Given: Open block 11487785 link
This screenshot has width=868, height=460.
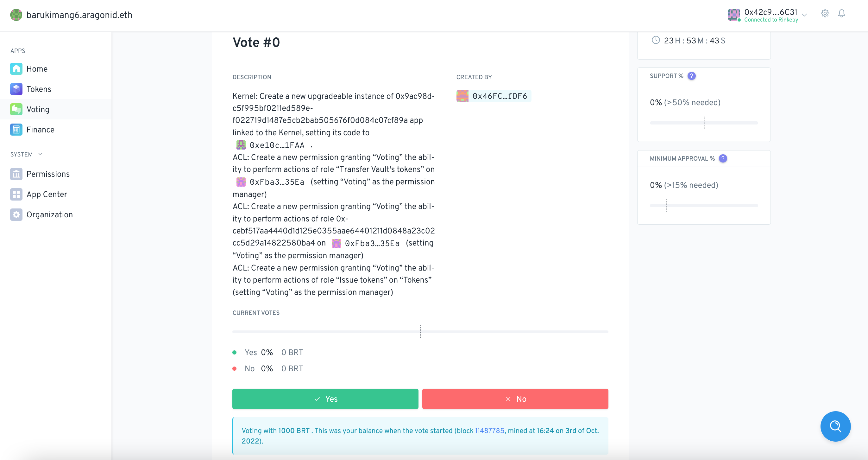Looking at the screenshot, I should point(489,431).
